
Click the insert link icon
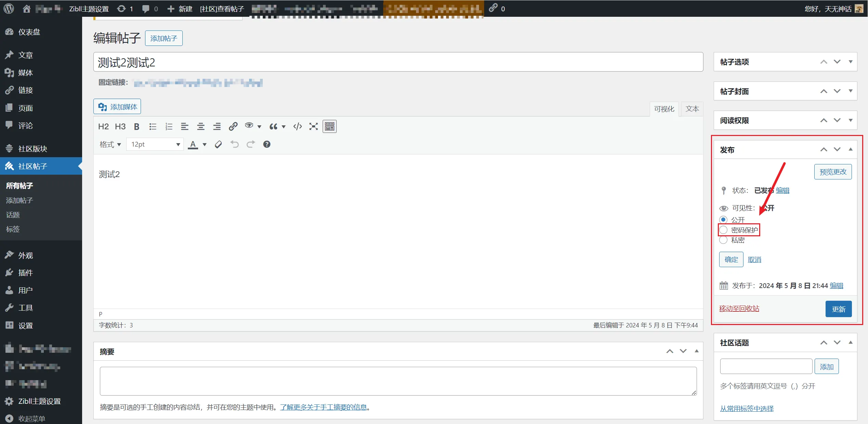point(233,127)
